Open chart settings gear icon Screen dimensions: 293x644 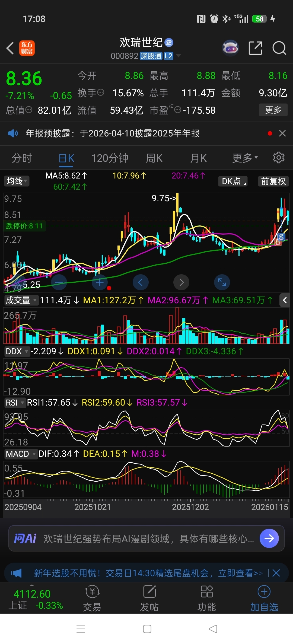(x=278, y=158)
